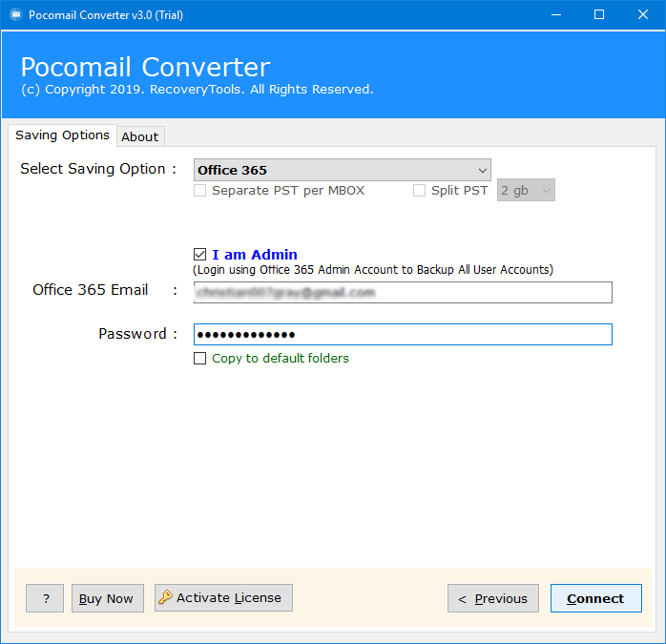This screenshot has height=644, width=666.
Task: Click the Copy to default folders label
Action: [281, 358]
